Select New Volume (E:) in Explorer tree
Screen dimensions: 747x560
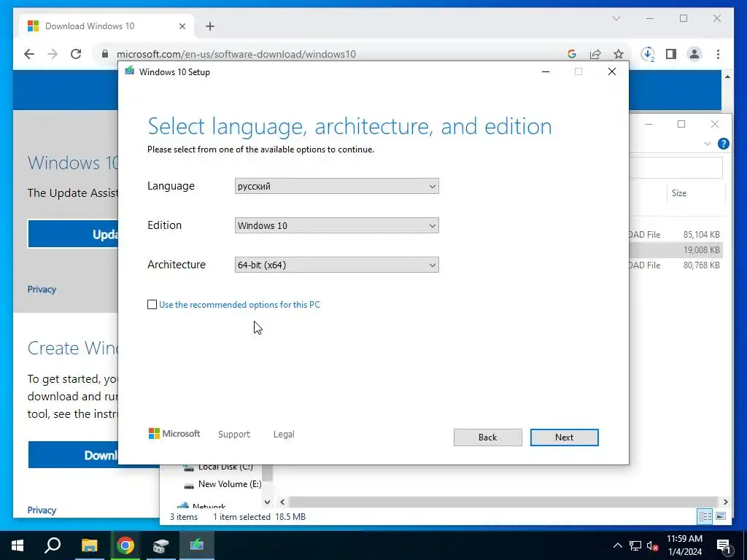click(x=223, y=484)
